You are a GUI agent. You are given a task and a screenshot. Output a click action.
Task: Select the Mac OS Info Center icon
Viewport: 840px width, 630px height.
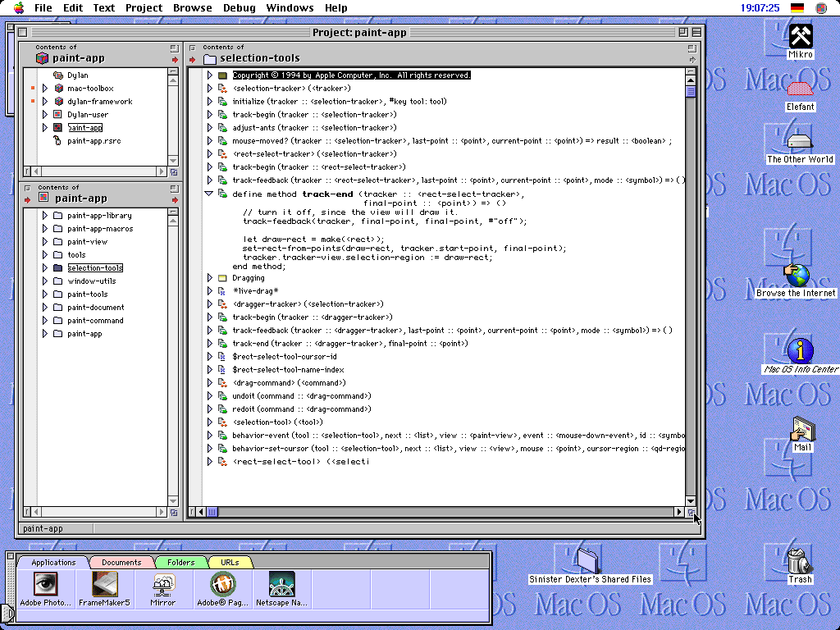click(x=800, y=350)
